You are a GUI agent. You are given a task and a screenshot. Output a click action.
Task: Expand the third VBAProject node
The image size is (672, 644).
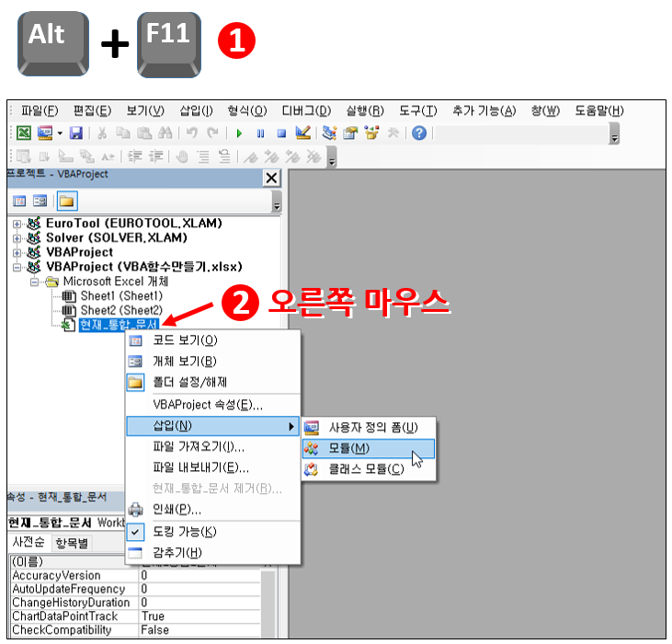click(x=17, y=253)
